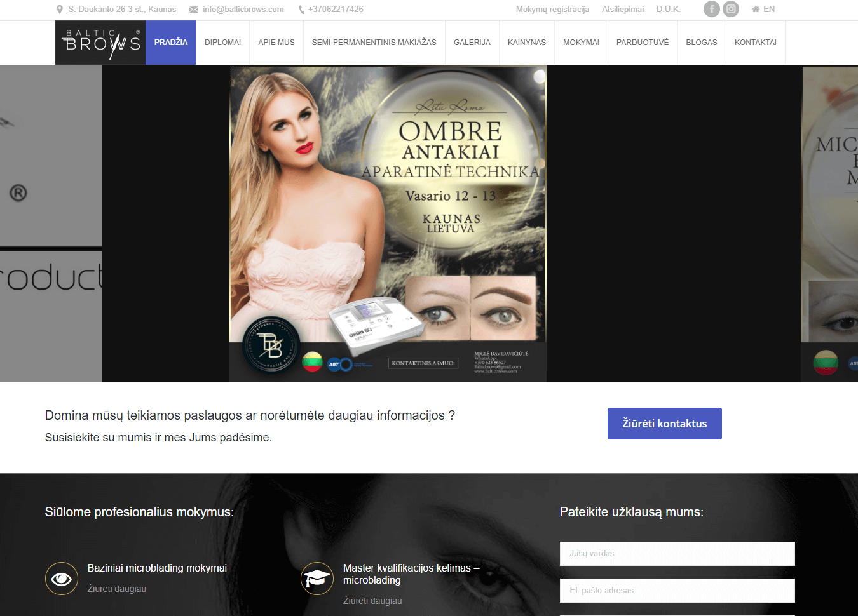858x616 pixels.
Task: Open Baziniai microblading mokymai heading link
Action: point(157,568)
